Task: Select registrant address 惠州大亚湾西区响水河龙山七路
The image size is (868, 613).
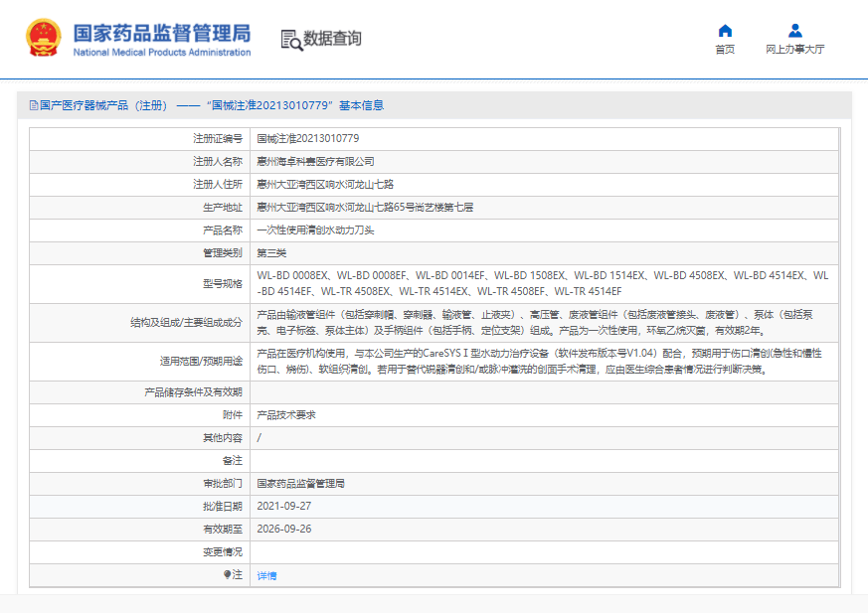Action: [x=325, y=184]
